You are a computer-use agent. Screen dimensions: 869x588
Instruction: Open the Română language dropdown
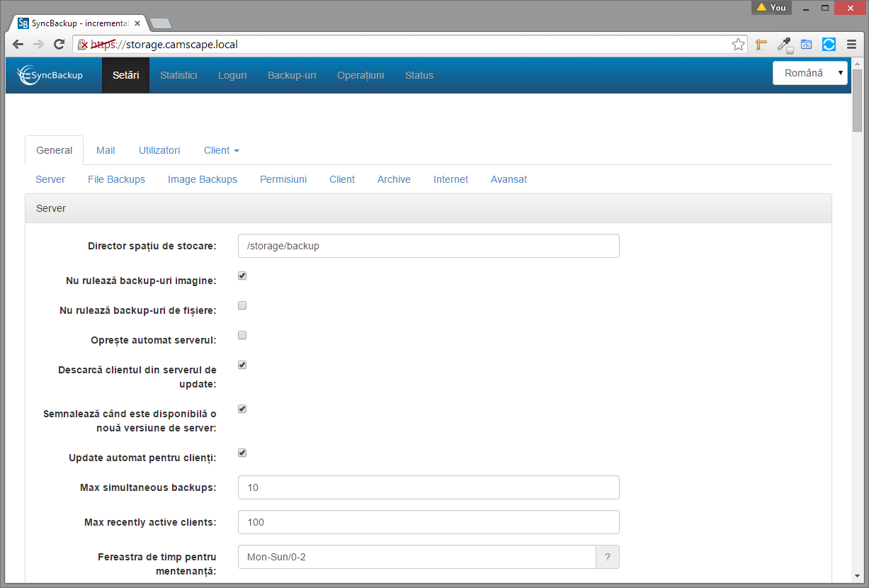point(810,73)
